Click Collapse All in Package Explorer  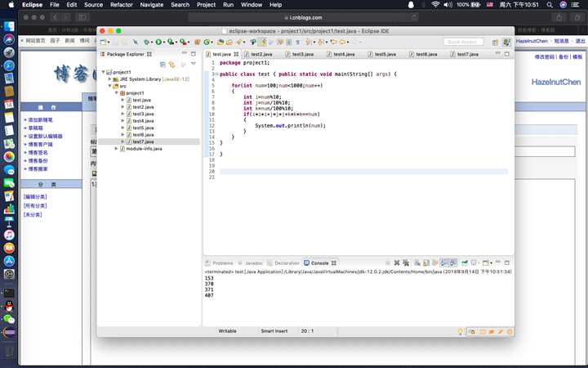click(163, 65)
